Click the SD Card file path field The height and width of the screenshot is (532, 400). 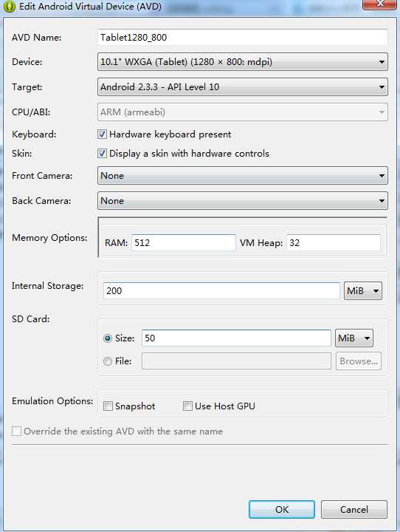coord(236,361)
